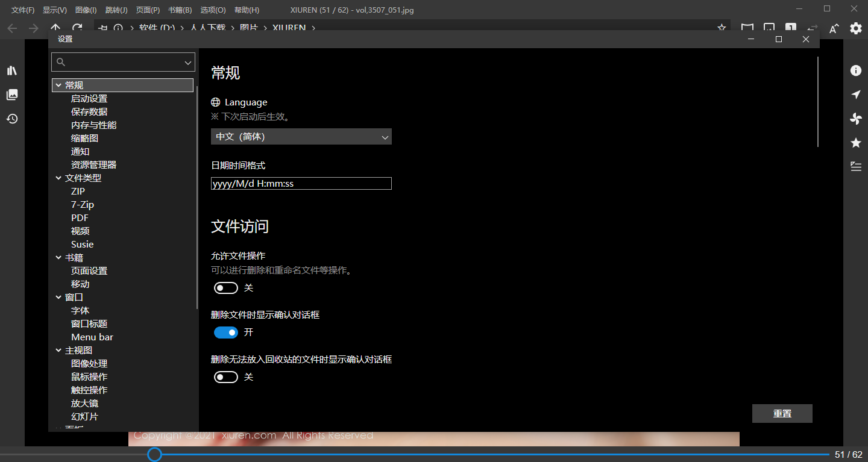Open the 图像 menu
This screenshot has width=868, height=462.
tap(85, 10)
